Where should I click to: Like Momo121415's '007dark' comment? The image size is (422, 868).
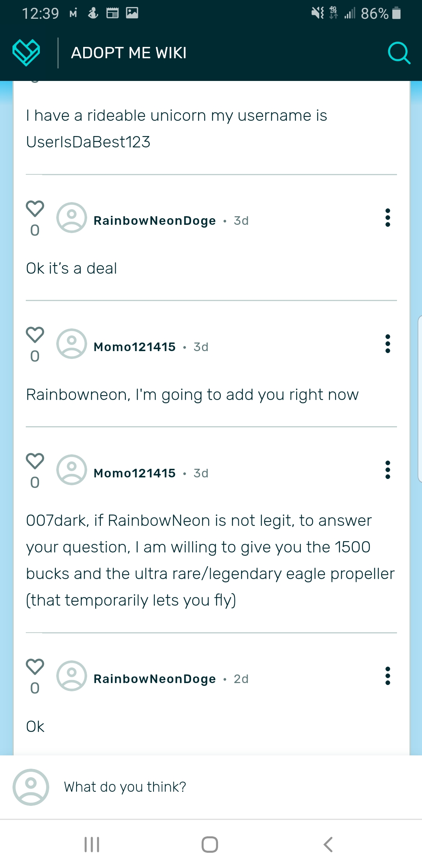click(x=35, y=461)
